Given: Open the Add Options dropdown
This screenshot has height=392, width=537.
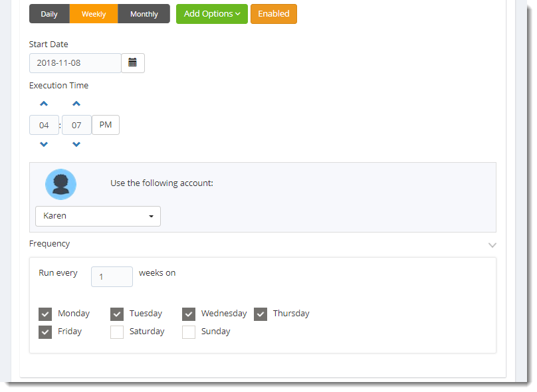Looking at the screenshot, I should point(211,14).
